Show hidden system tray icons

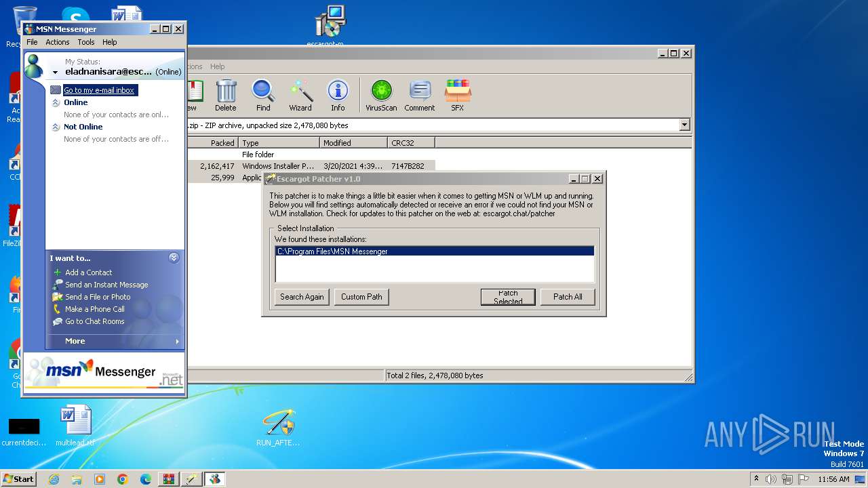tap(757, 479)
